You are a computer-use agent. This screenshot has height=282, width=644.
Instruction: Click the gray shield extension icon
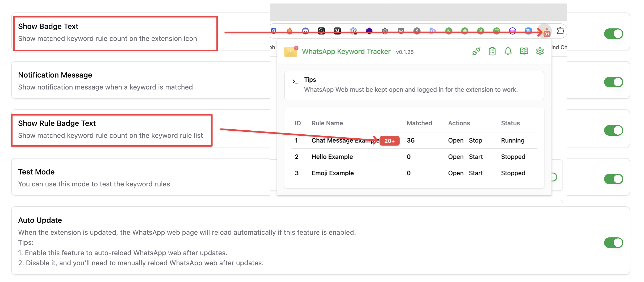401,31
